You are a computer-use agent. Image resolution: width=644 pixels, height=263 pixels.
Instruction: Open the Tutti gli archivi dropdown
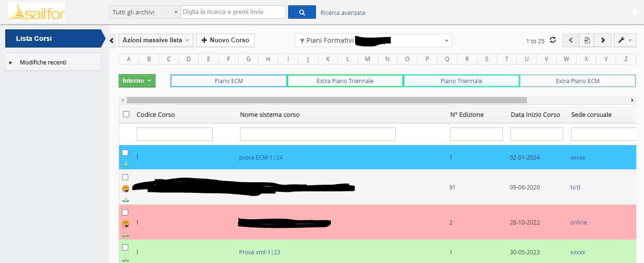pyautogui.click(x=145, y=12)
